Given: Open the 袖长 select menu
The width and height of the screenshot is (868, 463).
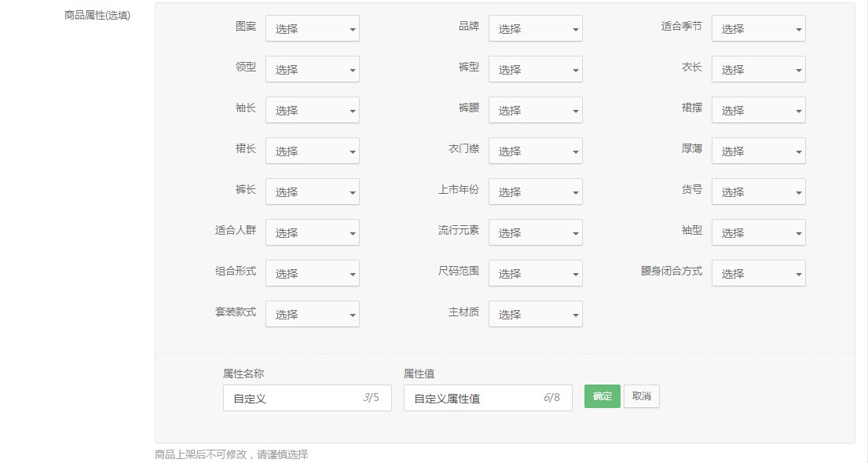Looking at the screenshot, I should [x=312, y=111].
